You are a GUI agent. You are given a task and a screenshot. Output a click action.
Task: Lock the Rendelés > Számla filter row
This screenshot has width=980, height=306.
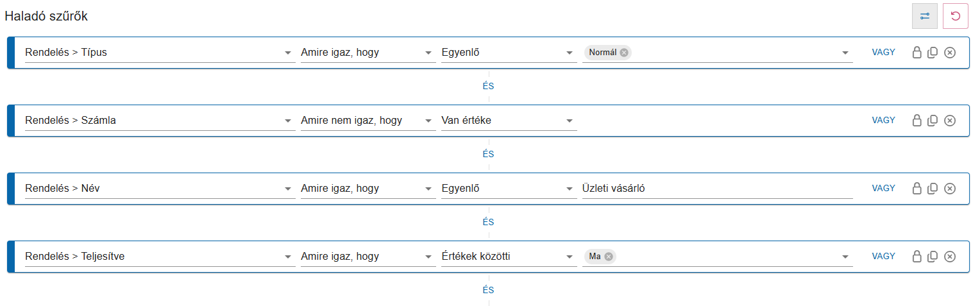(x=917, y=121)
